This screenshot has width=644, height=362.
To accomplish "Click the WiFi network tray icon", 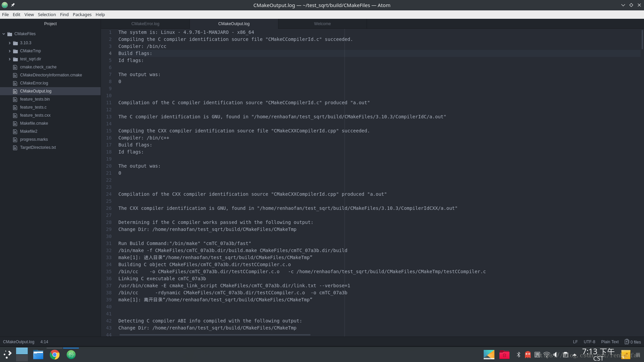I will pos(547,355).
